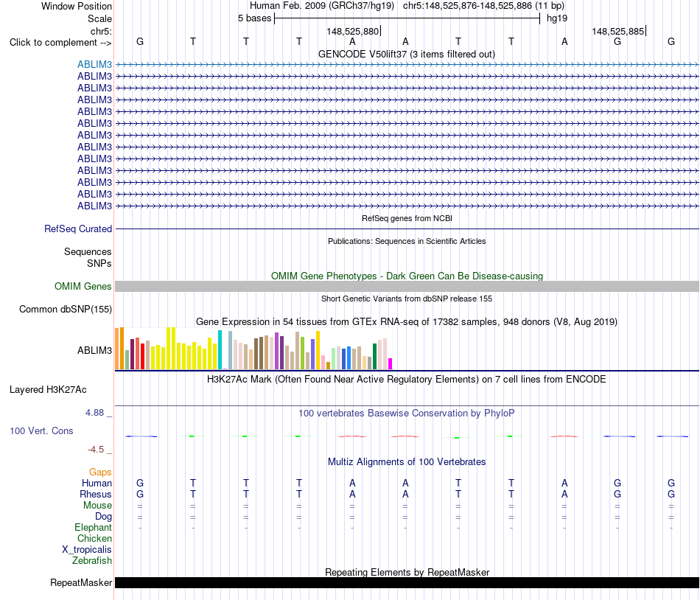Screen dimensions: 700x600
Task: Click the dark green bar in the GTEx chart
Action: pos(375,356)
